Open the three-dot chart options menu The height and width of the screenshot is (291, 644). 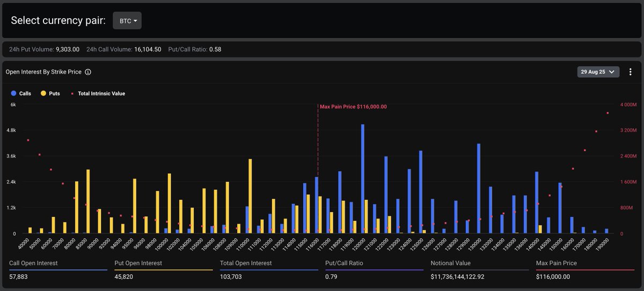click(x=630, y=72)
